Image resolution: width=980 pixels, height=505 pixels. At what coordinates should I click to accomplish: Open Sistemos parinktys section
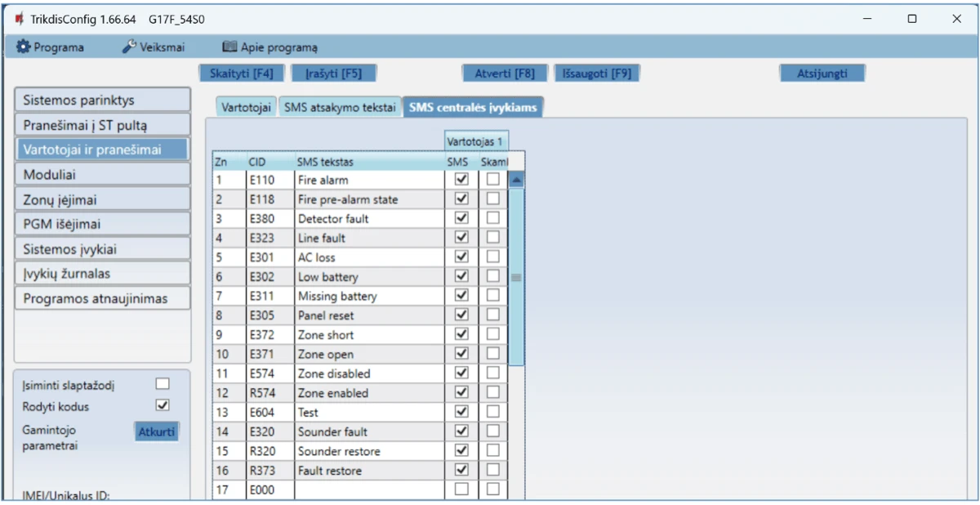(x=101, y=101)
